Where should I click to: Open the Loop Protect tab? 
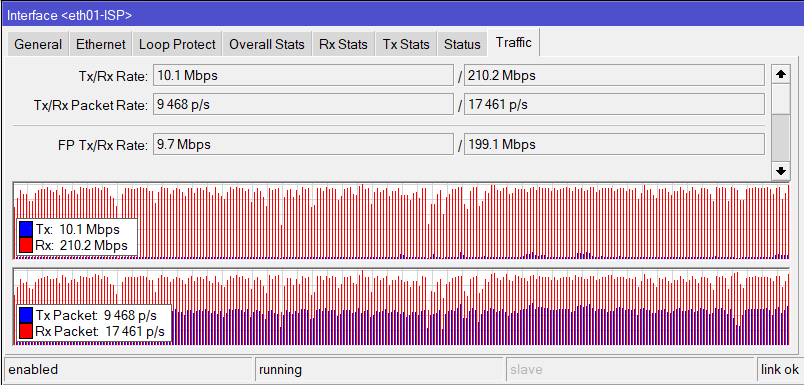pyautogui.click(x=177, y=45)
